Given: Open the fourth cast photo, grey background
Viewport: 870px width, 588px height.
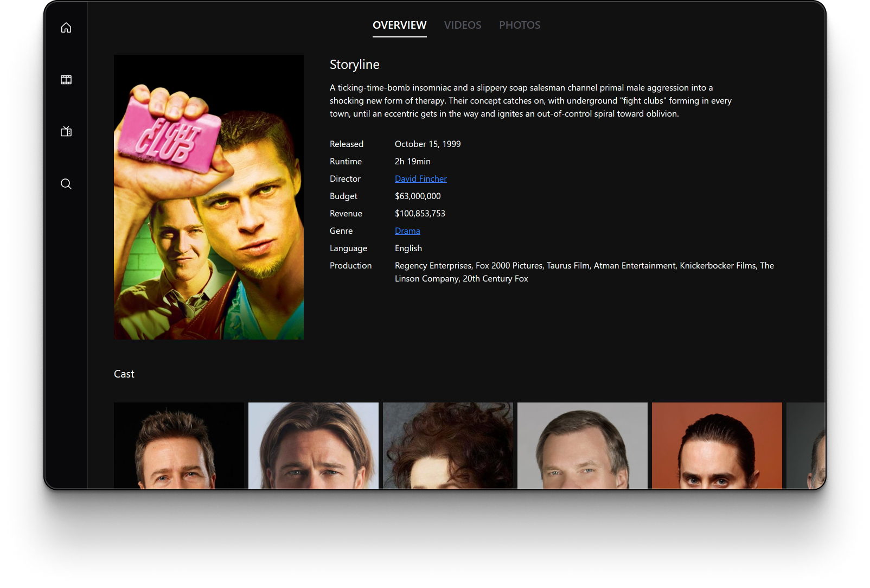Looking at the screenshot, I should pyautogui.click(x=583, y=446).
